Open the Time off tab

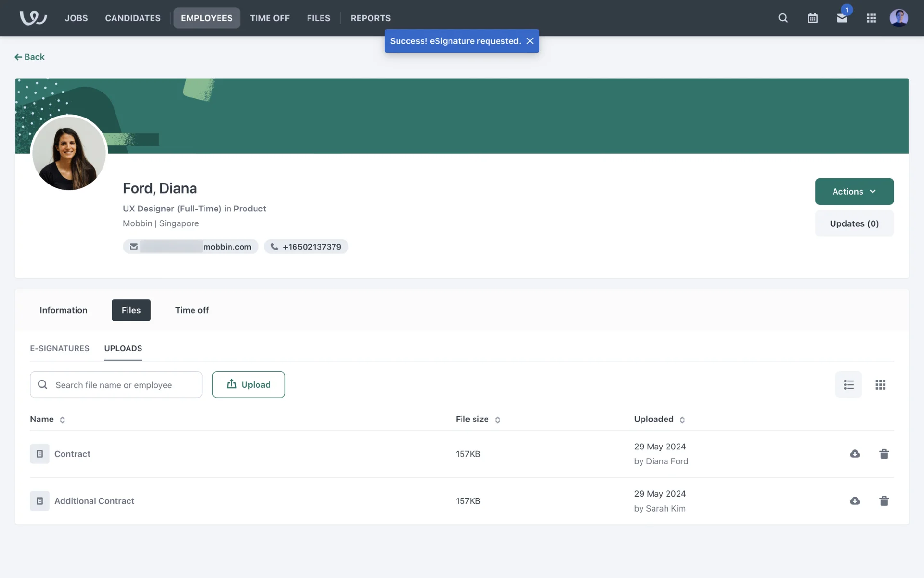click(x=192, y=310)
